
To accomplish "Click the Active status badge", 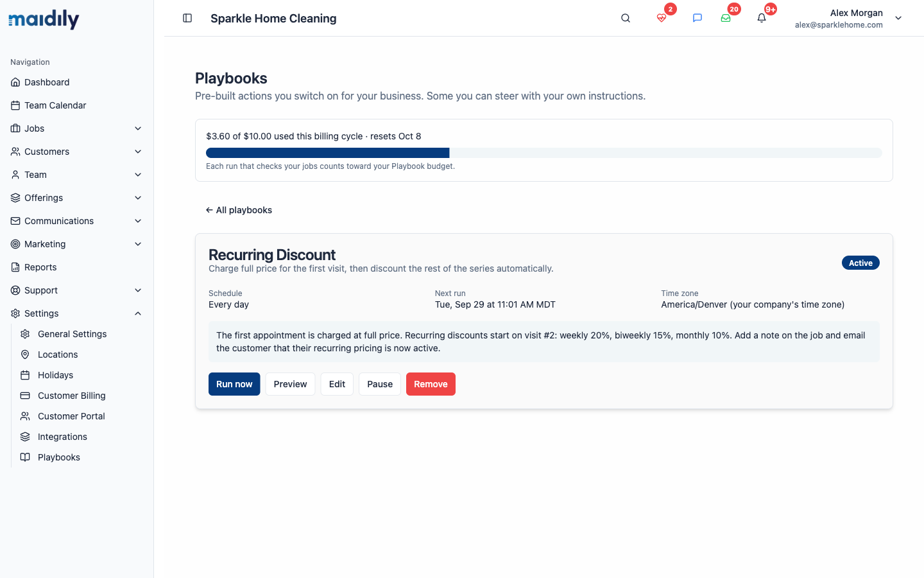I will (860, 263).
